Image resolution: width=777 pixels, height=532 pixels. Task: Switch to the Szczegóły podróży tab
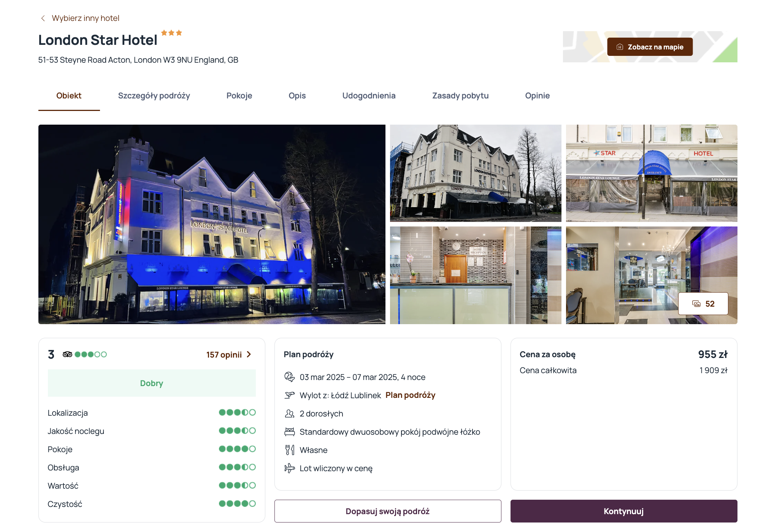(154, 96)
